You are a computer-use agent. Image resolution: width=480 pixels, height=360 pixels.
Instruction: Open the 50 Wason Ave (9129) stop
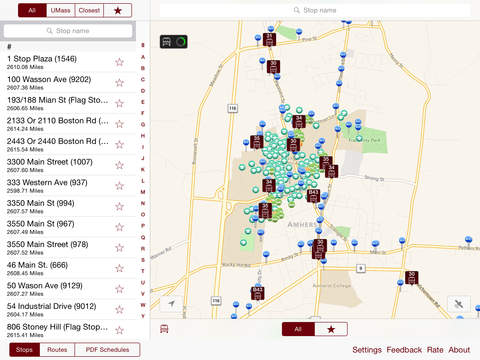coord(68,289)
